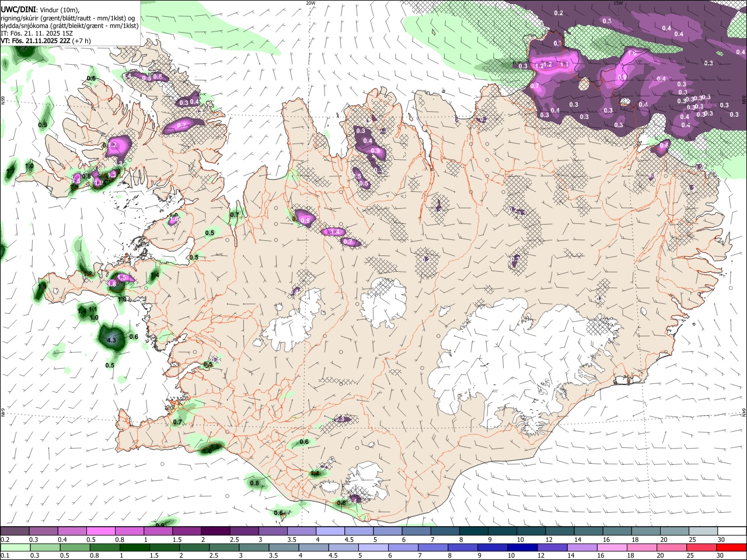Click the 3–3.5 swatch in top legend row

click(273, 531)
